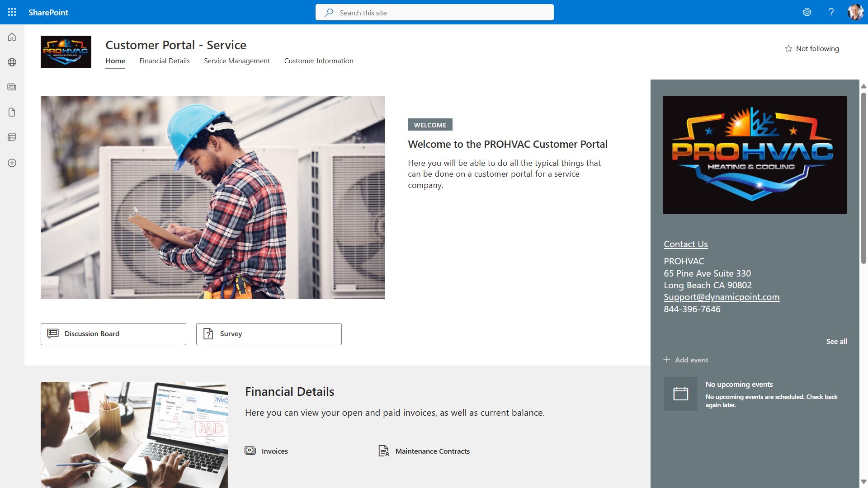Click the invoice laptop image
Image resolution: width=868 pixels, height=488 pixels.
tap(134, 435)
